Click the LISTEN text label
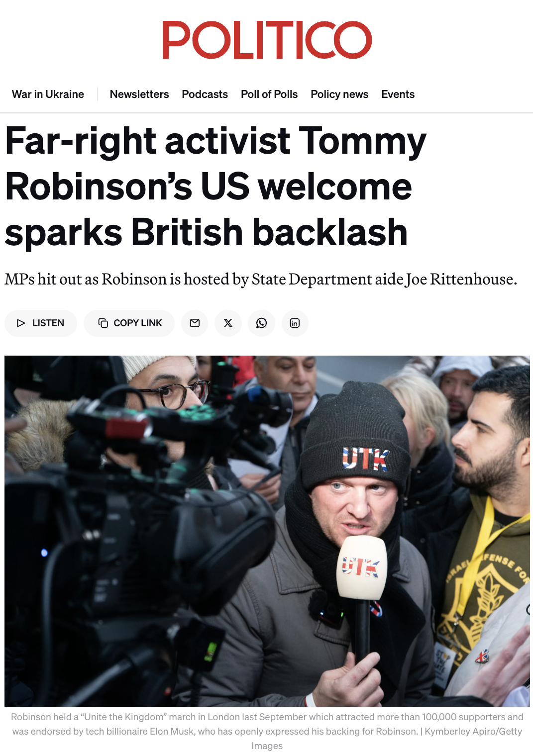Viewport: 533px width, 756px height. point(48,323)
